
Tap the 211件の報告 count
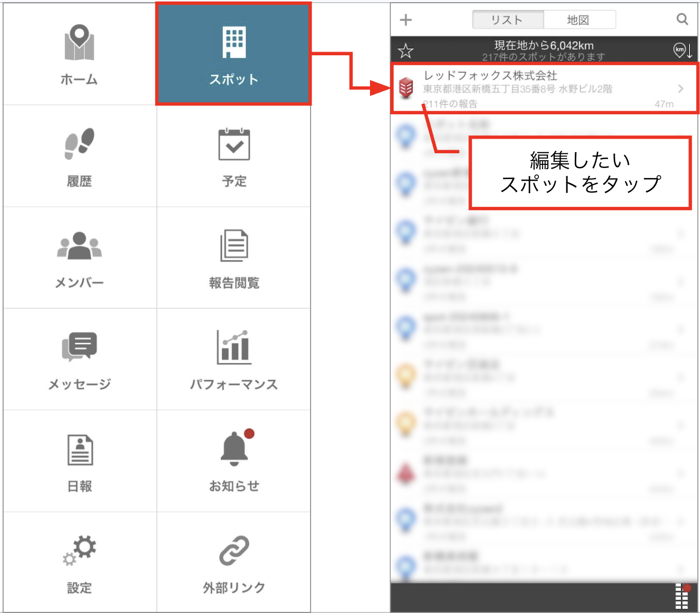coord(451,104)
